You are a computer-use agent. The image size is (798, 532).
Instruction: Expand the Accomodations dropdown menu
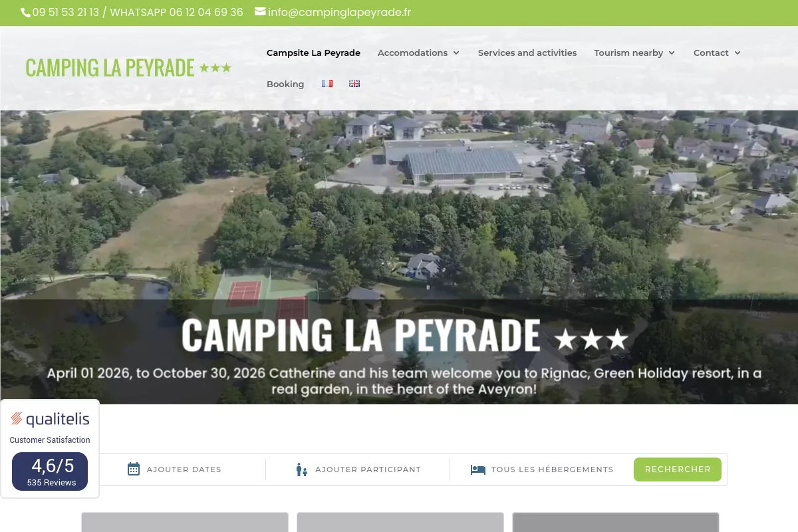tap(418, 53)
